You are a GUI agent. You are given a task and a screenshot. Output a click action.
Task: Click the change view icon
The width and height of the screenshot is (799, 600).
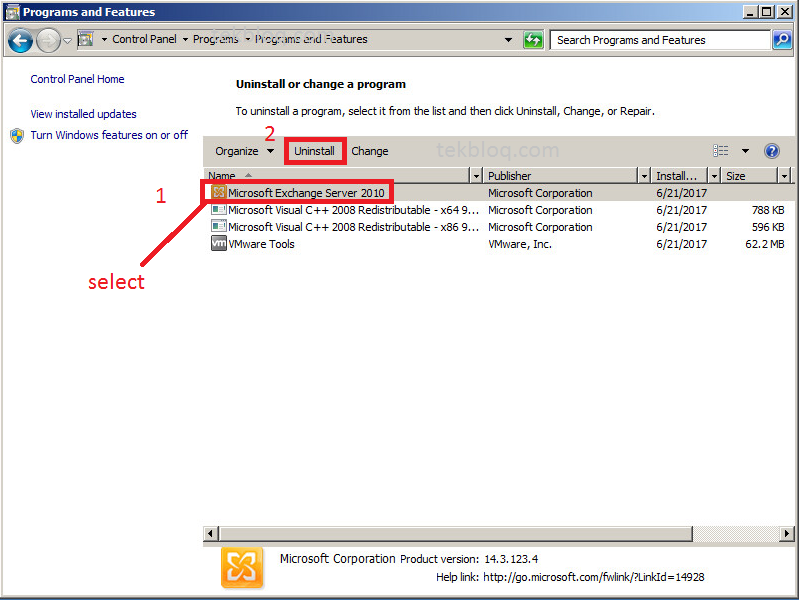(721, 150)
